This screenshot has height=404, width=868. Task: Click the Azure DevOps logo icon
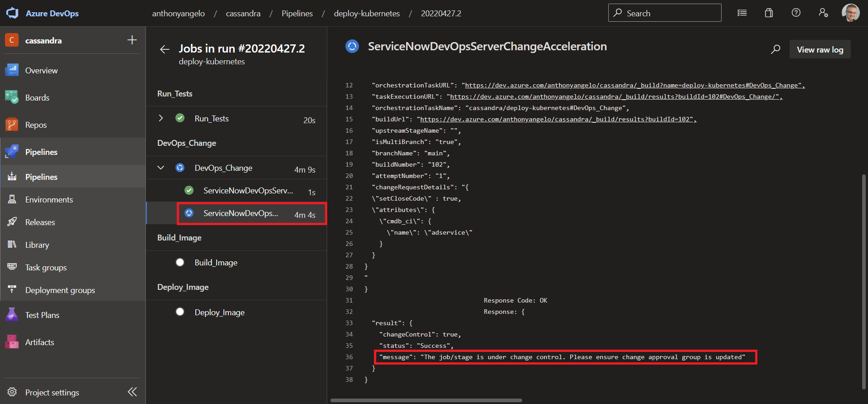12,13
